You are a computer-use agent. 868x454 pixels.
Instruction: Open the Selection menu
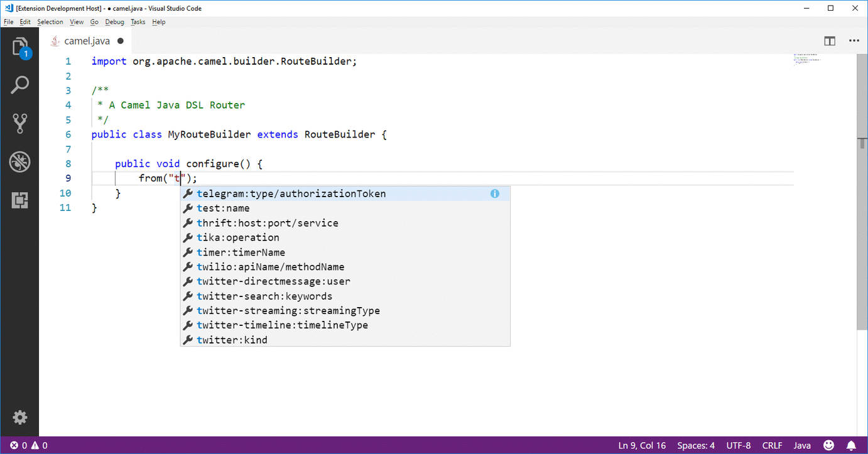(50, 21)
